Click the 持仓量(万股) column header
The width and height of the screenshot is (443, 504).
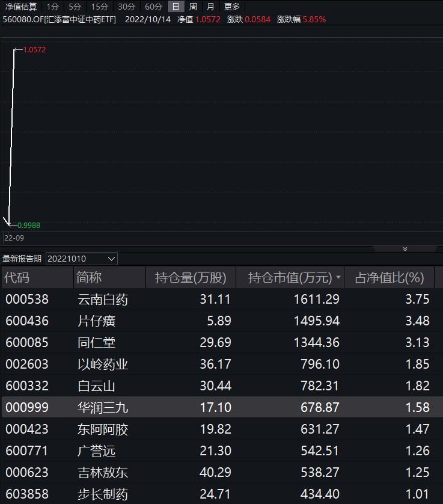point(191,278)
